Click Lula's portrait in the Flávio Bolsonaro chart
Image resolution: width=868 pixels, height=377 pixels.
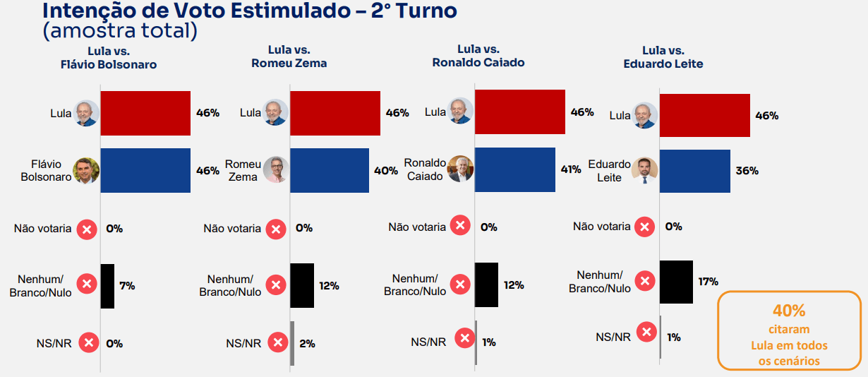(86, 113)
